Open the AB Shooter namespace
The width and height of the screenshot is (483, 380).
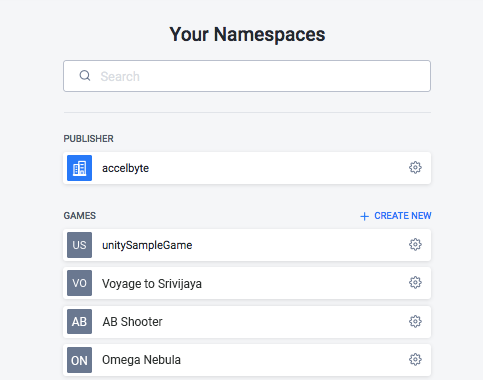coord(247,322)
